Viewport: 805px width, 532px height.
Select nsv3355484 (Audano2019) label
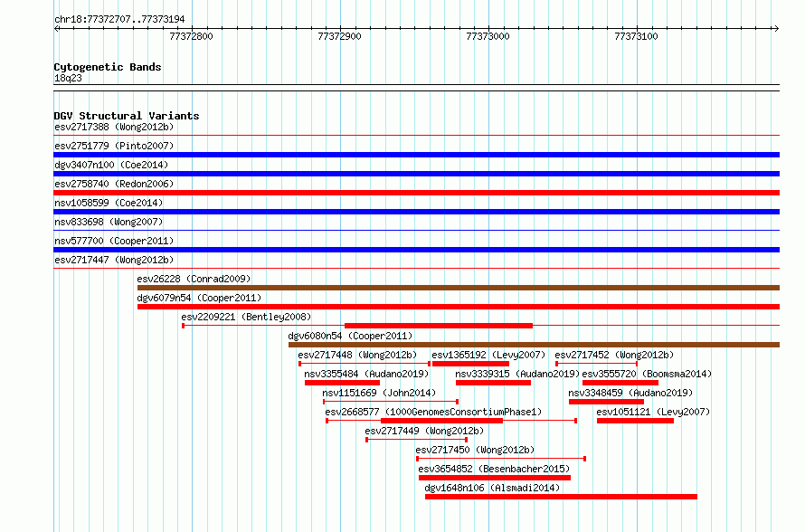point(366,374)
